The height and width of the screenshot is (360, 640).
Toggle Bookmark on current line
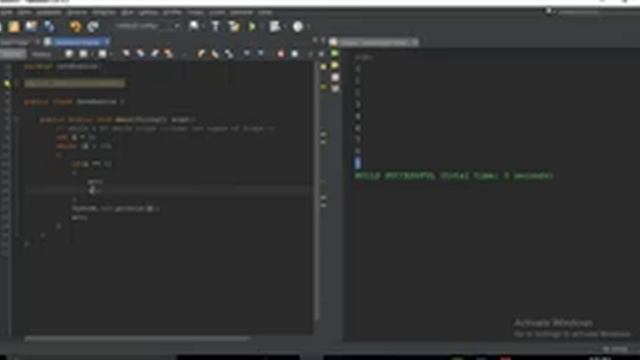[229, 54]
